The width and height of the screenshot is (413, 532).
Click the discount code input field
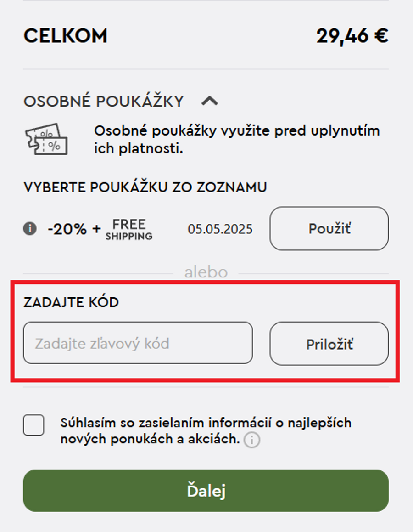point(138,343)
